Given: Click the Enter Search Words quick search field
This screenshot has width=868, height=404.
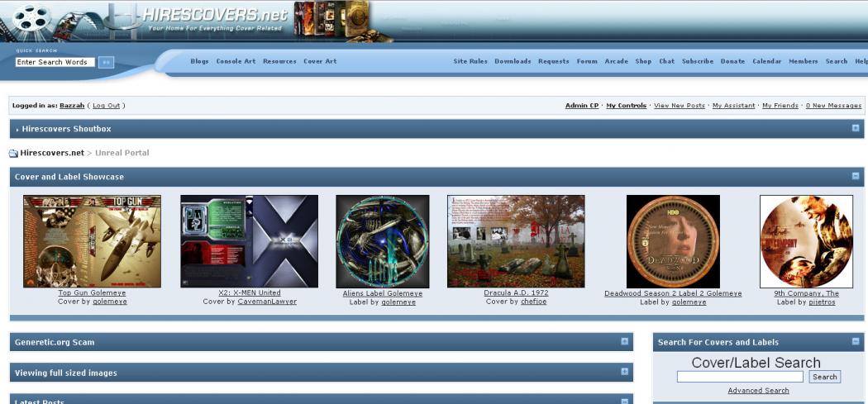Looking at the screenshot, I should coord(55,62).
